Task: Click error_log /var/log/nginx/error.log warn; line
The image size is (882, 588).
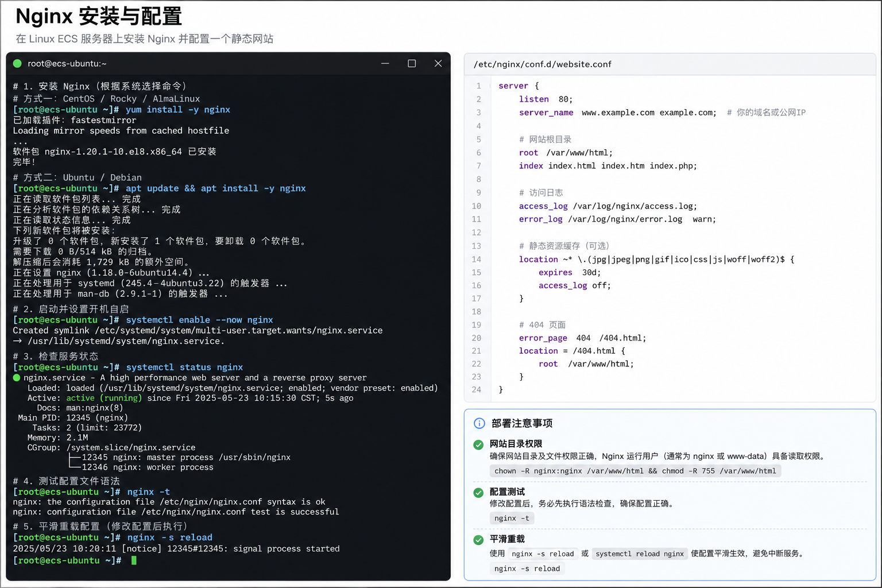Action: [617, 219]
